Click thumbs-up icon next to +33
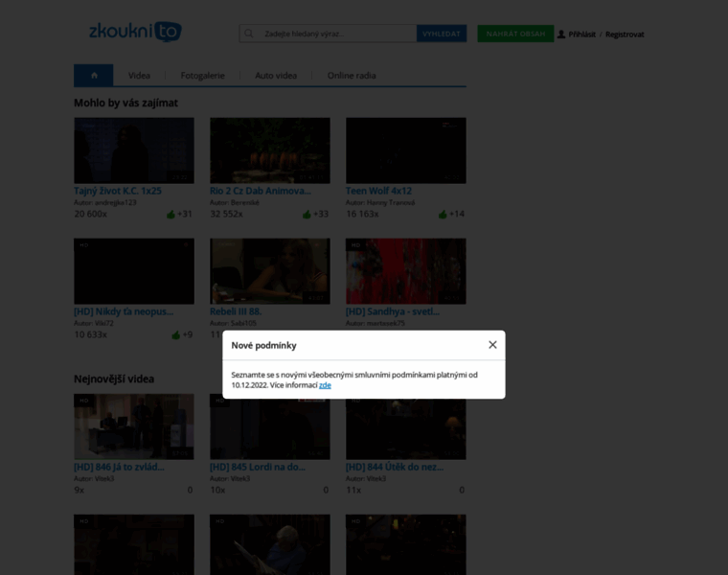Viewport: 728px width, 575px height. pos(307,214)
